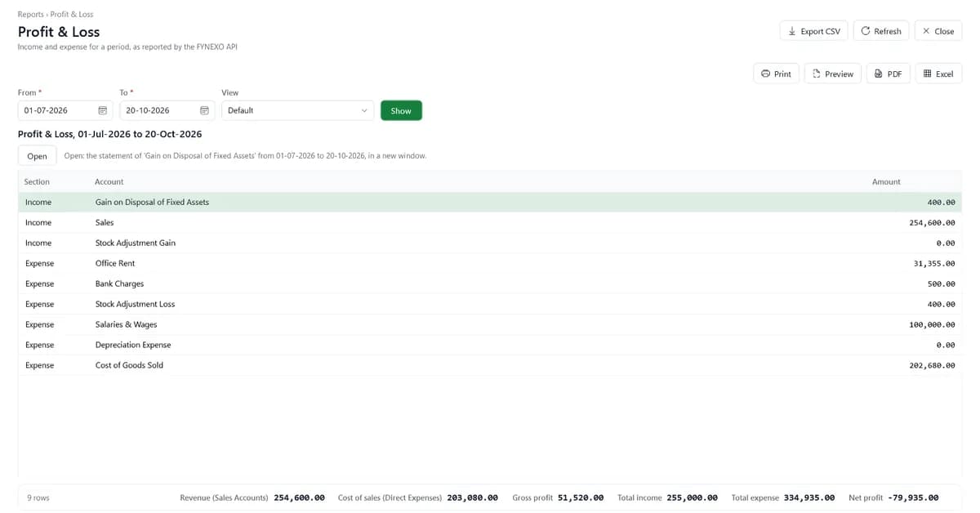Viewport: 980px width, 513px height.
Task: Click the To date field 20-10-2026
Action: coord(167,110)
